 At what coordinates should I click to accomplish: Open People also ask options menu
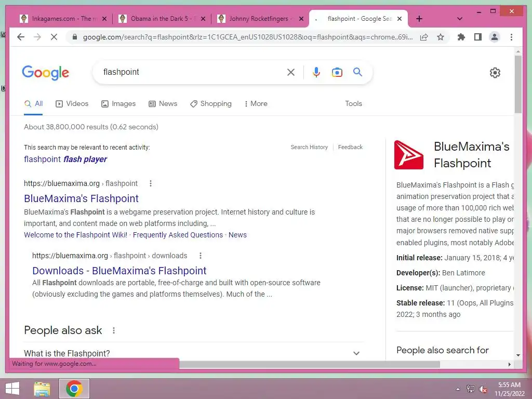coord(114,330)
